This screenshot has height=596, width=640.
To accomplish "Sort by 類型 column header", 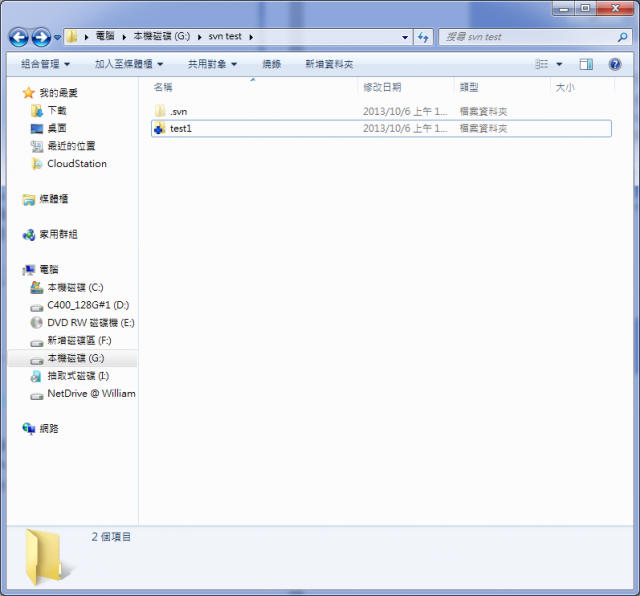I will (x=469, y=87).
